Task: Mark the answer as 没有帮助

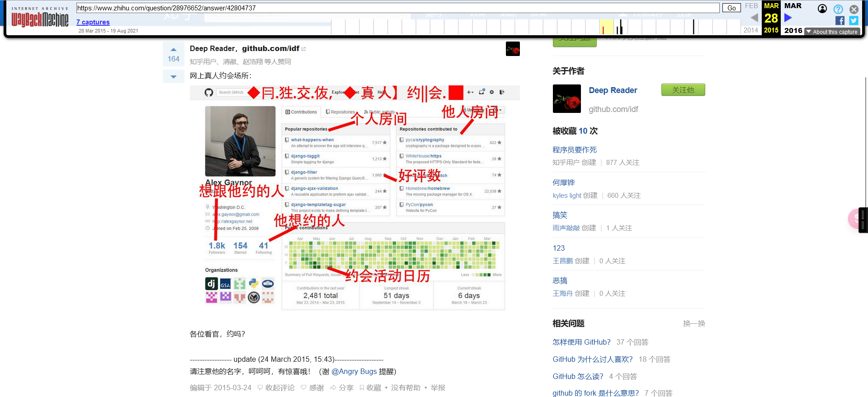Action: (x=406, y=388)
